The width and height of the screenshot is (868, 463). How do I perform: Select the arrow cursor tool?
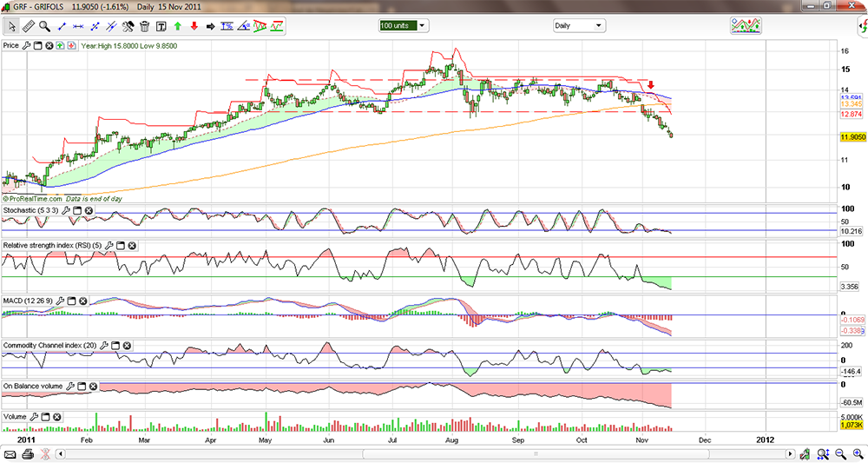pos(12,25)
